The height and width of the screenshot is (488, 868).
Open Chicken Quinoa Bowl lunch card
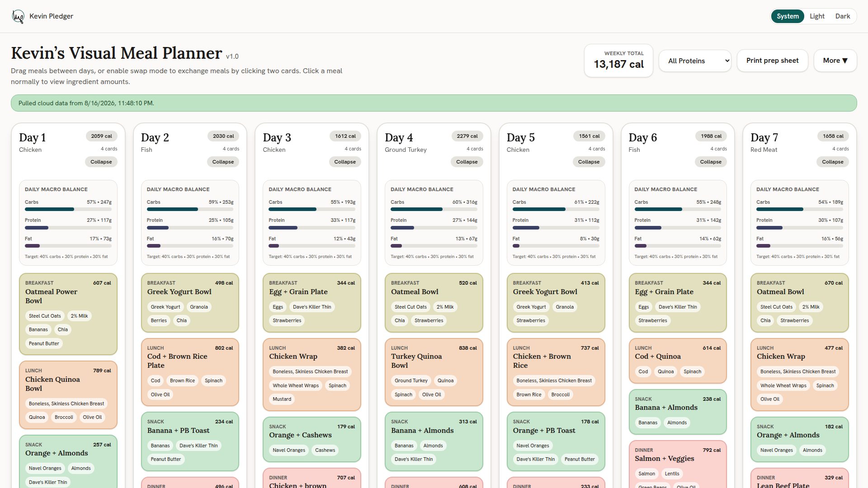68,395
